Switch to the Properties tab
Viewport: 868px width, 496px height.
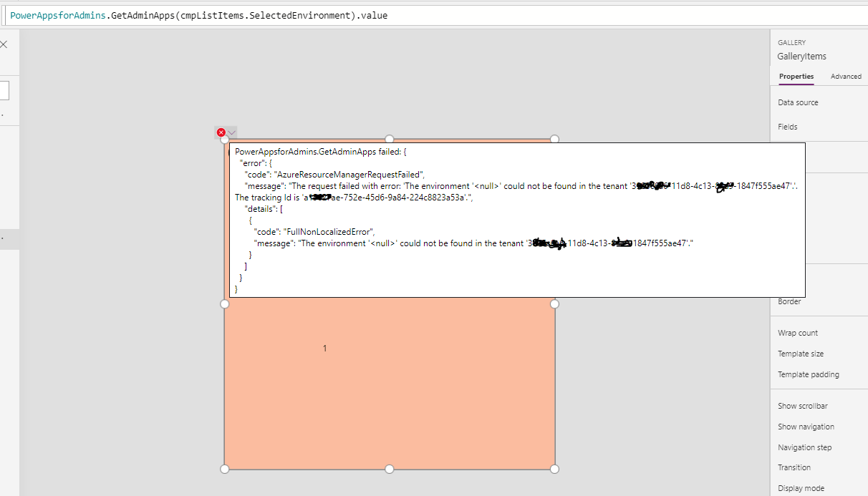(x=796, y=77)
